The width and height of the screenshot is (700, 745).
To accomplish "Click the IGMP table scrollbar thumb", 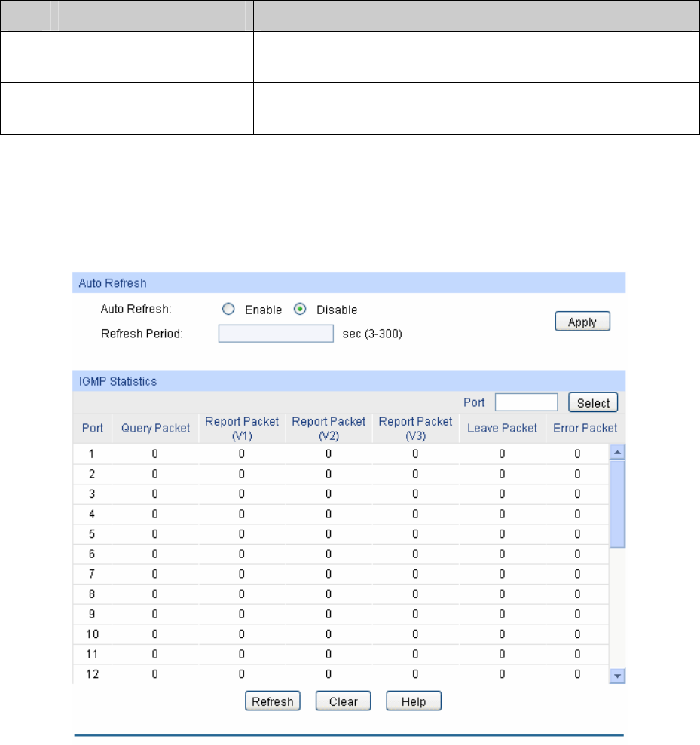I will coord(617,504).
